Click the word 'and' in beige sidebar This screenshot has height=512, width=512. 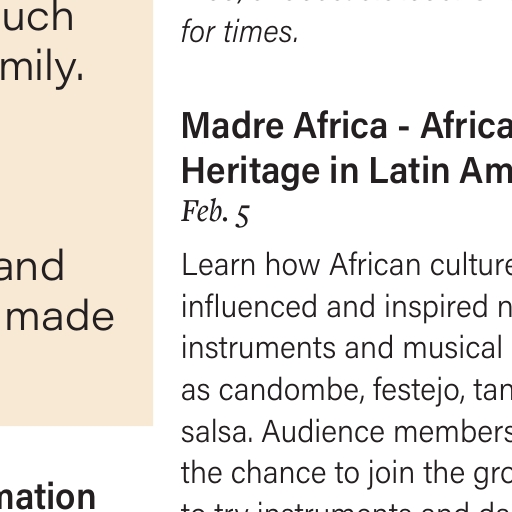click(x=32, y=266)
